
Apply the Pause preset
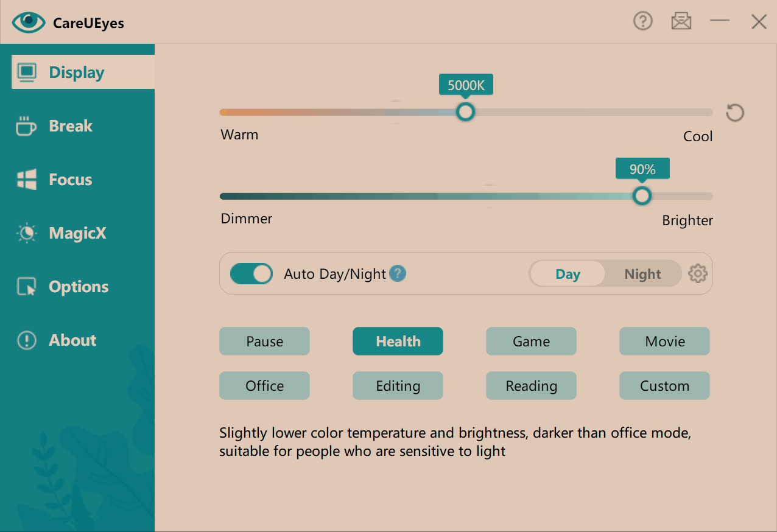pyautogui.click(x=264, y=341)
